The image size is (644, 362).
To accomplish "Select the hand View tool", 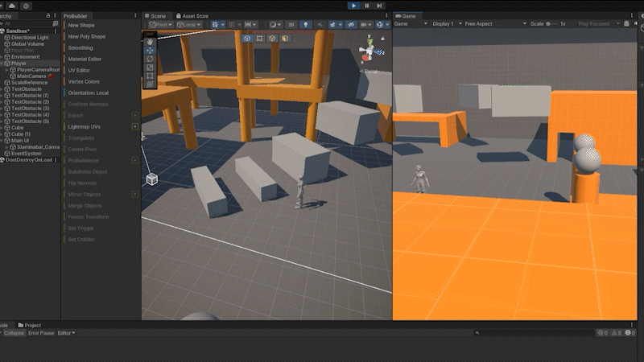I will coord(150,40).
